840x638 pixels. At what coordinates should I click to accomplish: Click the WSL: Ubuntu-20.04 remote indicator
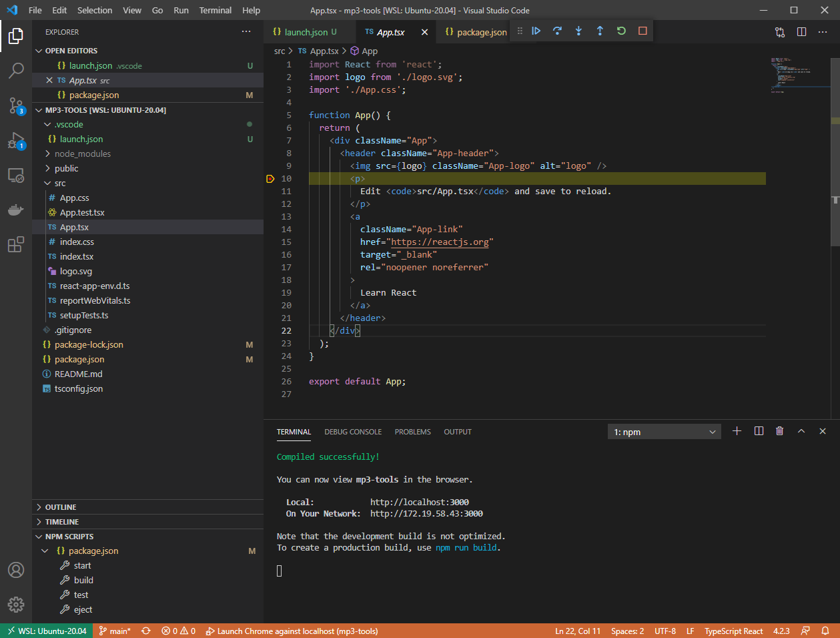point(47,631)
